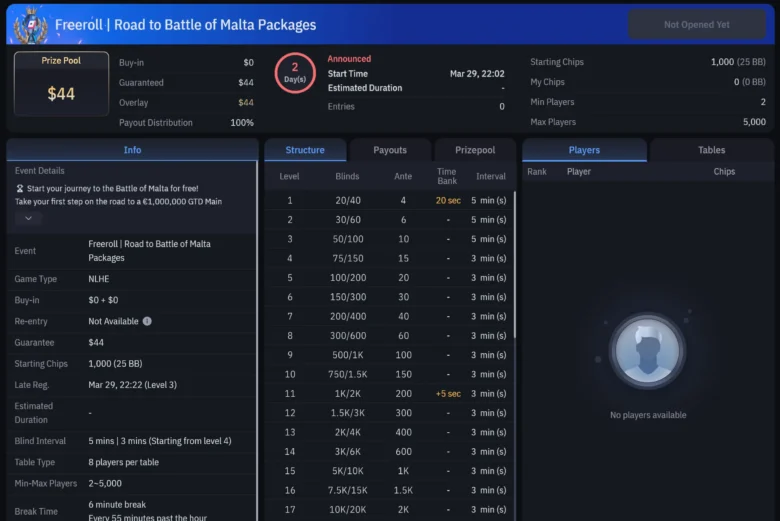Click the Payout Distribution 100% value
Image resolution: width=780 pixels, height=521 pixels.
pos(242,122)
